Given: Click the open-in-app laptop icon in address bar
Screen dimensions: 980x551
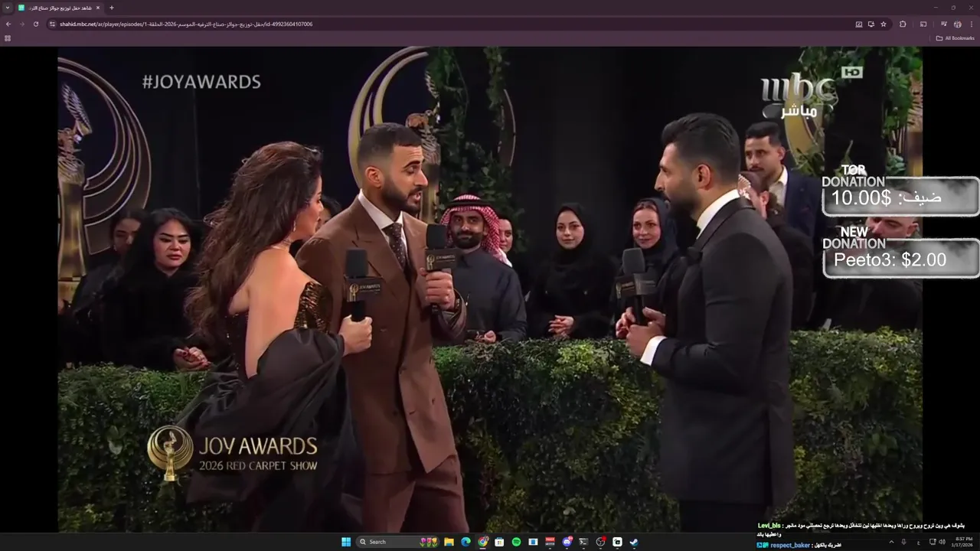Looking at the screenshot, I should (859, 24).
